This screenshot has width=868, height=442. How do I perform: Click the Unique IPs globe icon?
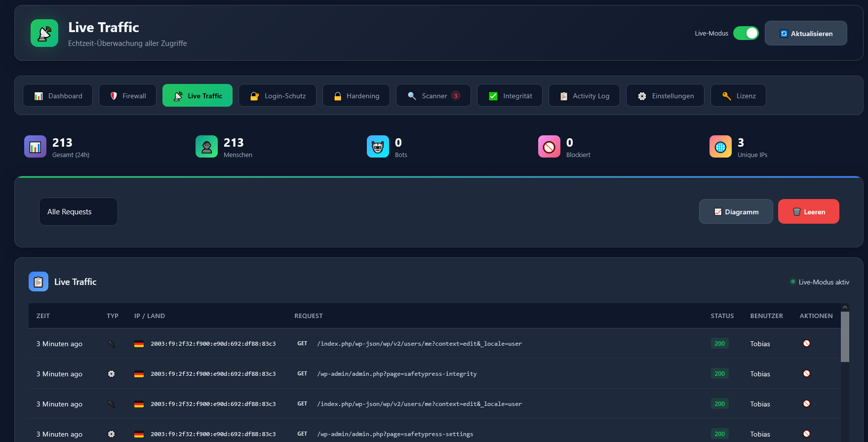720,147
